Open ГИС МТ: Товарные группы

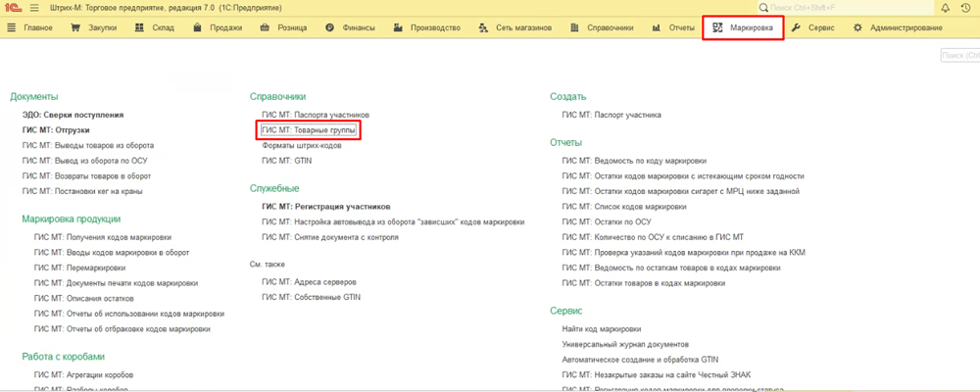310,129
